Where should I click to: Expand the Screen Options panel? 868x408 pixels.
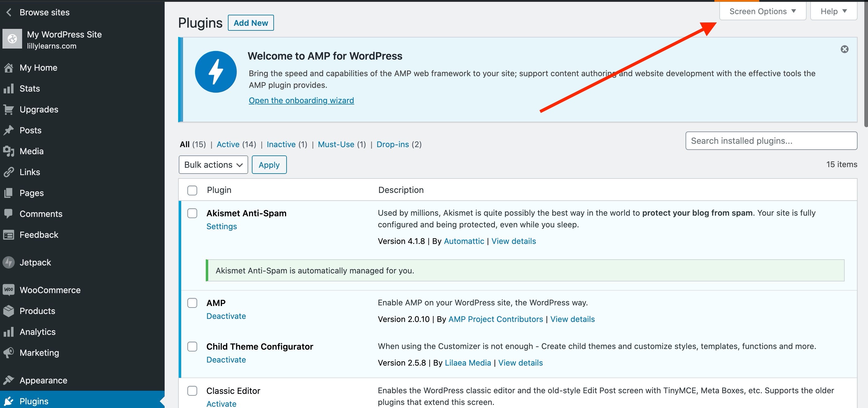pos(763,11)
